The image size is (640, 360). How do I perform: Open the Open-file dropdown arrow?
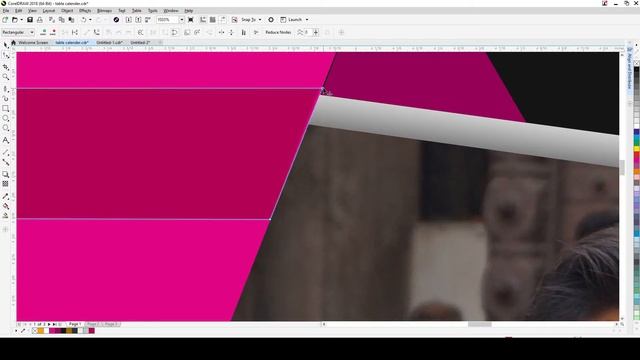pos(21,20)
